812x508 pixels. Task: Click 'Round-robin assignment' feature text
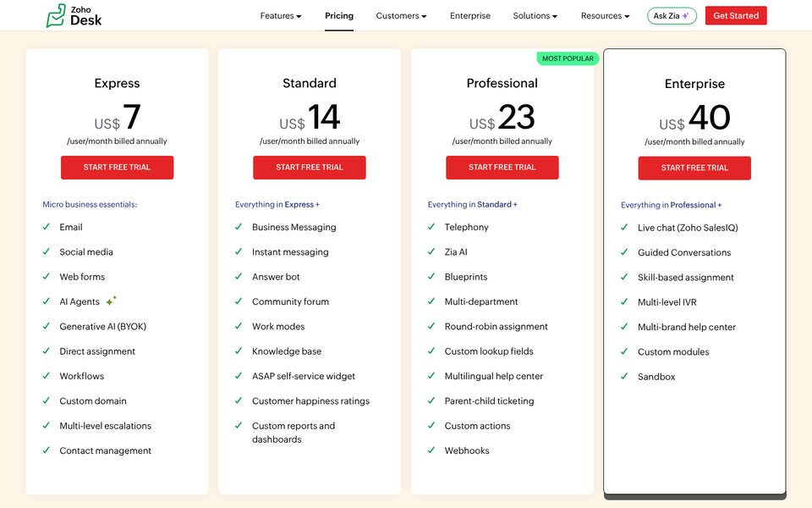[x=497, y=326]
